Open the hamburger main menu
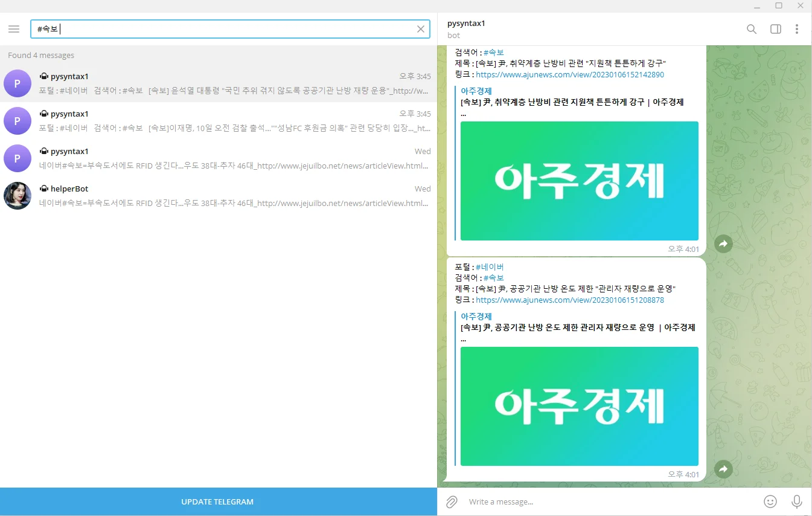 coord(14,29)
